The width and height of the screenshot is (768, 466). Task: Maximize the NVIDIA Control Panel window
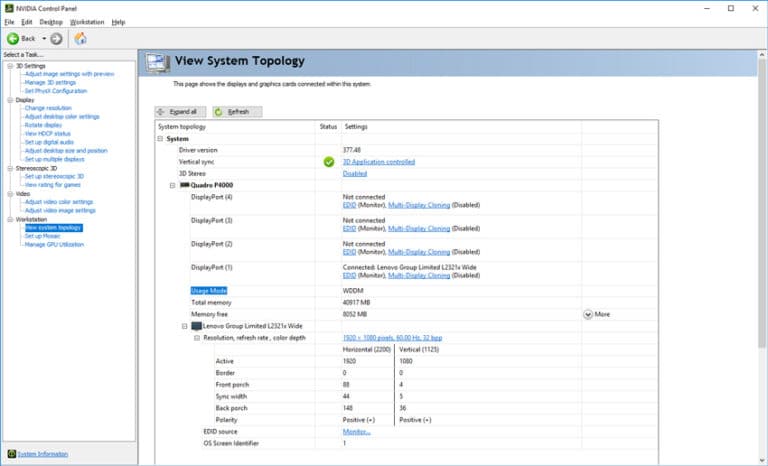(x=731, y=8)
